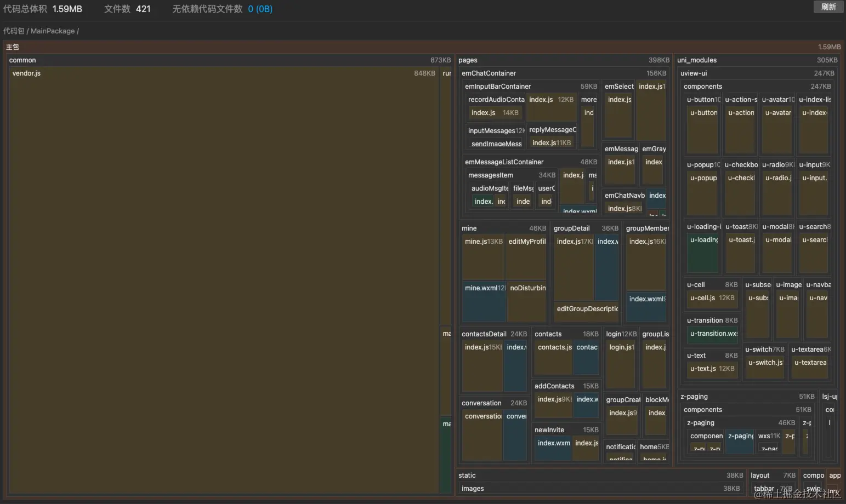Select the recordAudioConta block header
The width and height of the screenshot is (846, 504).
(496, 100)
